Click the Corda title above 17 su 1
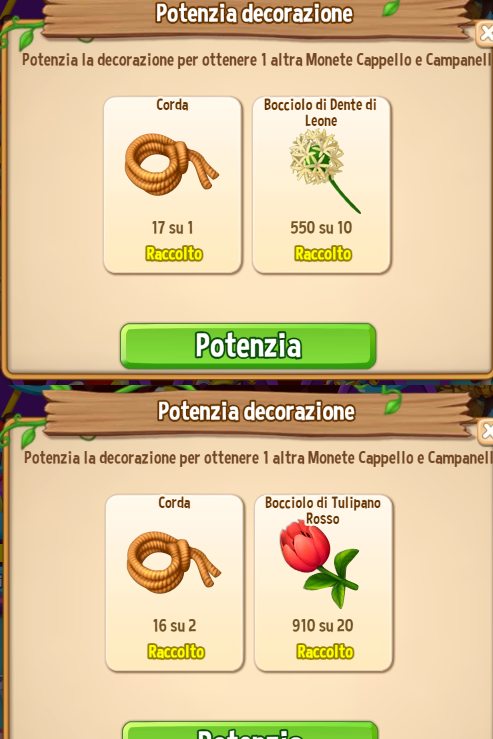Viewport: 493px width, 739px height. point(172,105)
